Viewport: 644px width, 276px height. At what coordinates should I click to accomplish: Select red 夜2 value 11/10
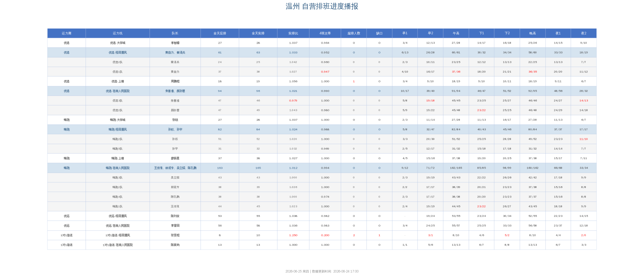(x=584, y=139)
